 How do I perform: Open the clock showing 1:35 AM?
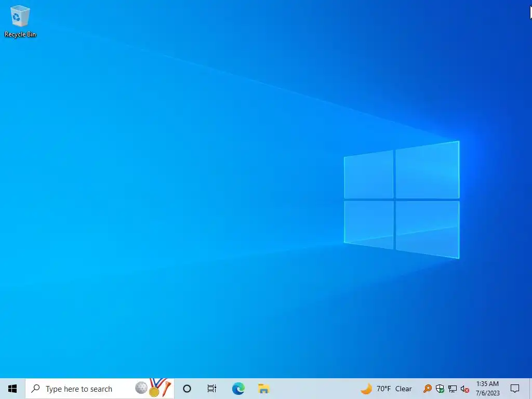[487, 389]
